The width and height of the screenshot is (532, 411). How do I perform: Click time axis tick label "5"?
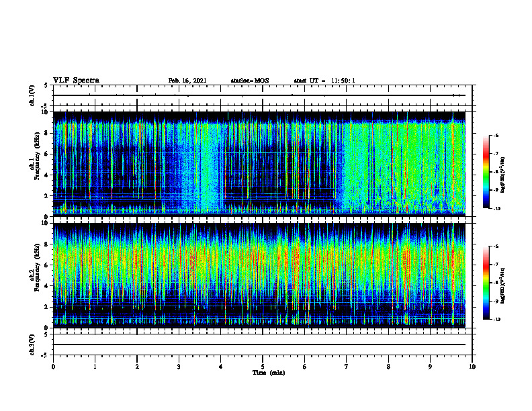click(263, 367)
